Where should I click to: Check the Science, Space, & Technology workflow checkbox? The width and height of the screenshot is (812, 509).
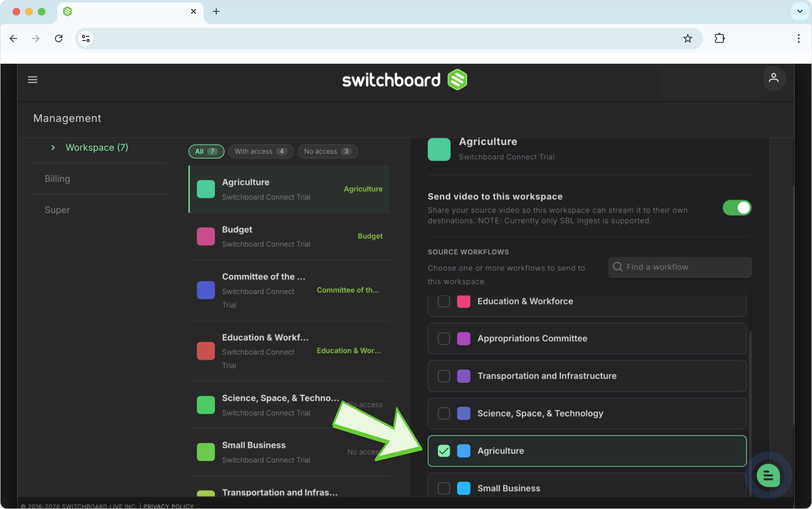point(444,413)
